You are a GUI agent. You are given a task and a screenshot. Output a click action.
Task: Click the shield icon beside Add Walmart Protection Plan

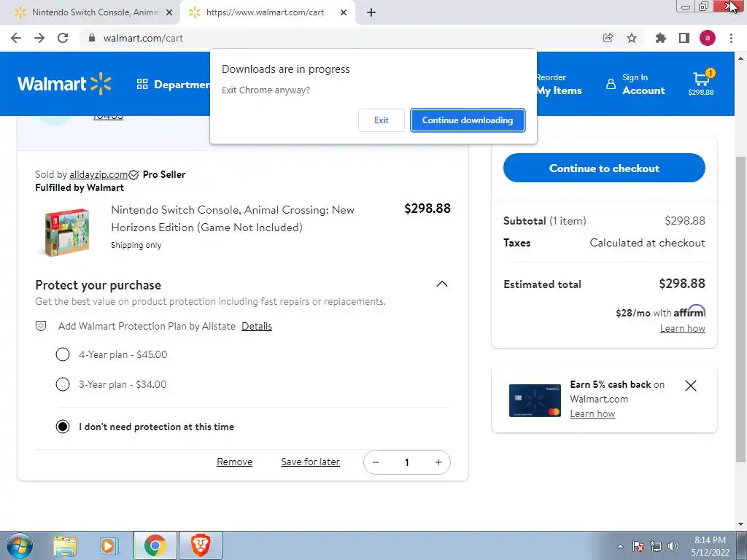[41, 326]
